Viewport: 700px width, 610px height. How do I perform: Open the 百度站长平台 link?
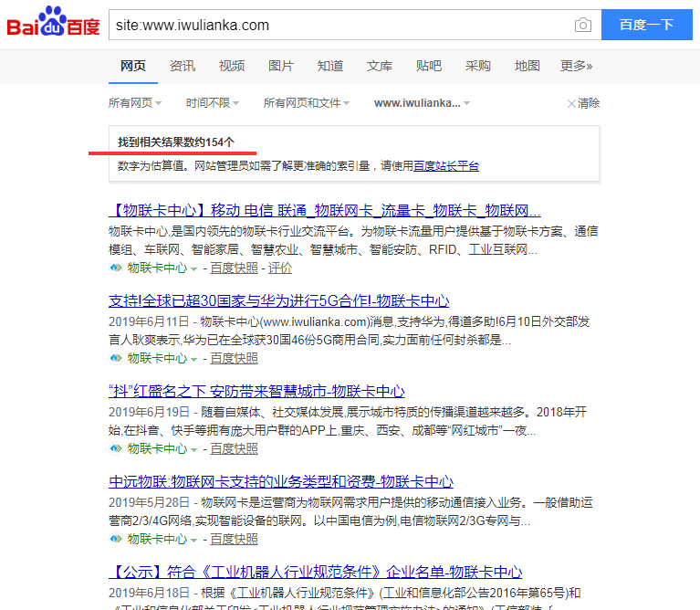tap(446, 166)
